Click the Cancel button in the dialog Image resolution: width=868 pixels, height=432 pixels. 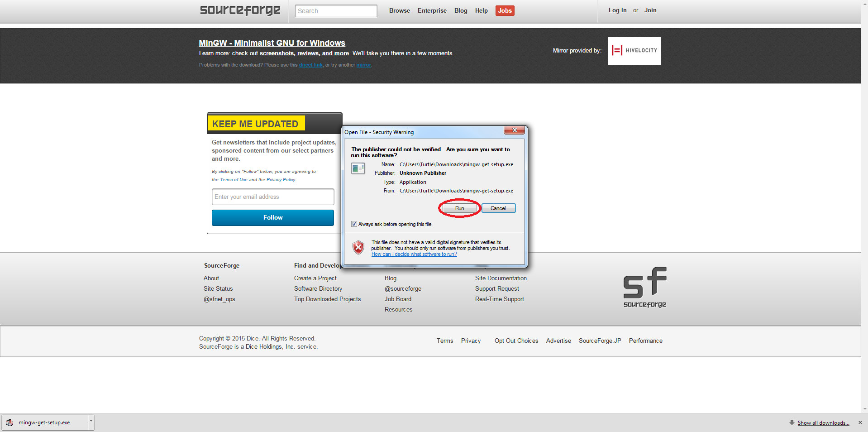(498, 208)
